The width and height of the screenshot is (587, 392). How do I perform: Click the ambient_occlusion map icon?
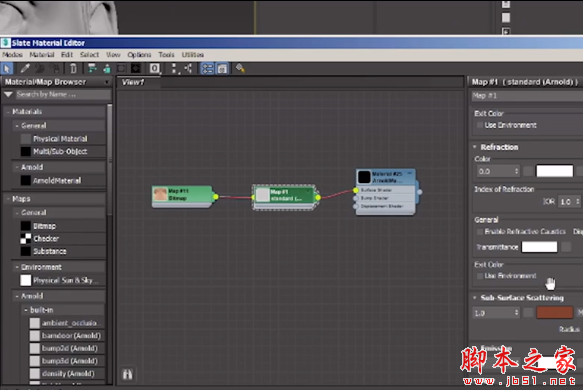[x=35, y=323]
